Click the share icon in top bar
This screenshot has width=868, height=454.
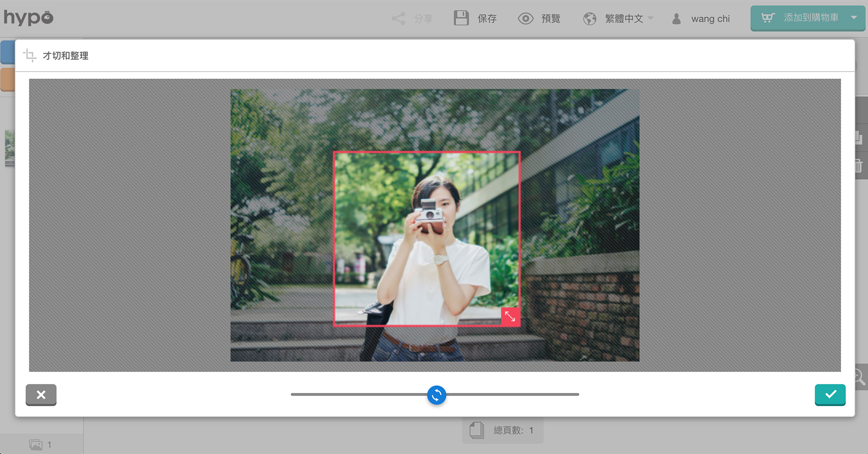click(x=398, y=19)
